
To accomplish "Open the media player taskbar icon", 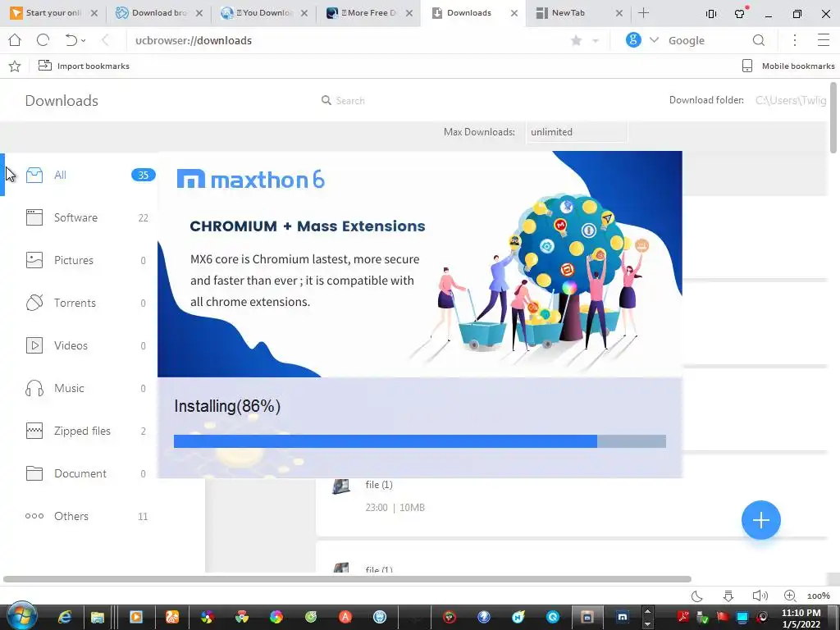I will [x=135, y=617].
